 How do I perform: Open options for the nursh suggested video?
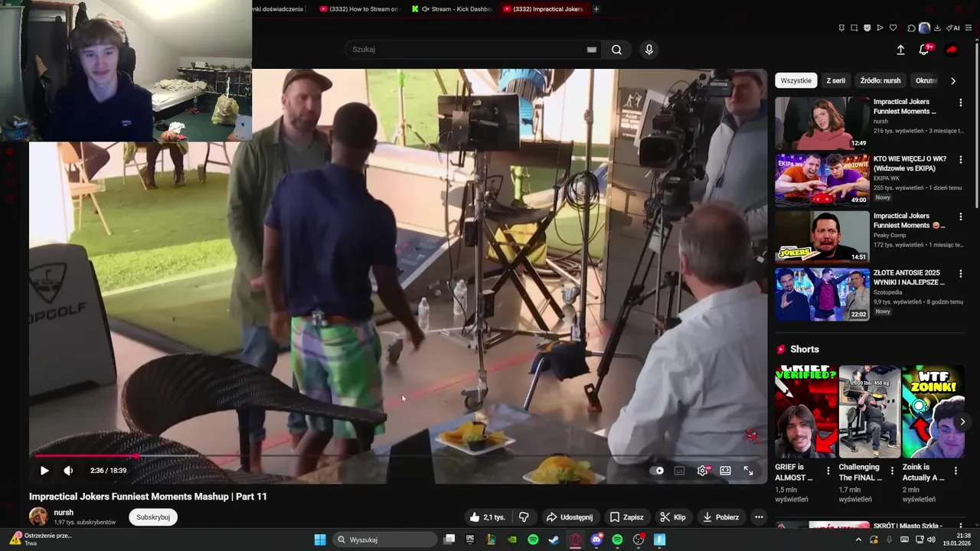[961, 103]
